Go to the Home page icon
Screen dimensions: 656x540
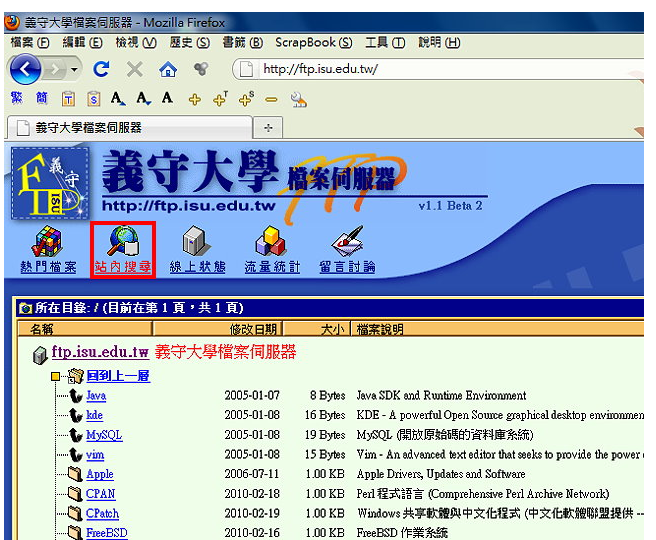168,69
